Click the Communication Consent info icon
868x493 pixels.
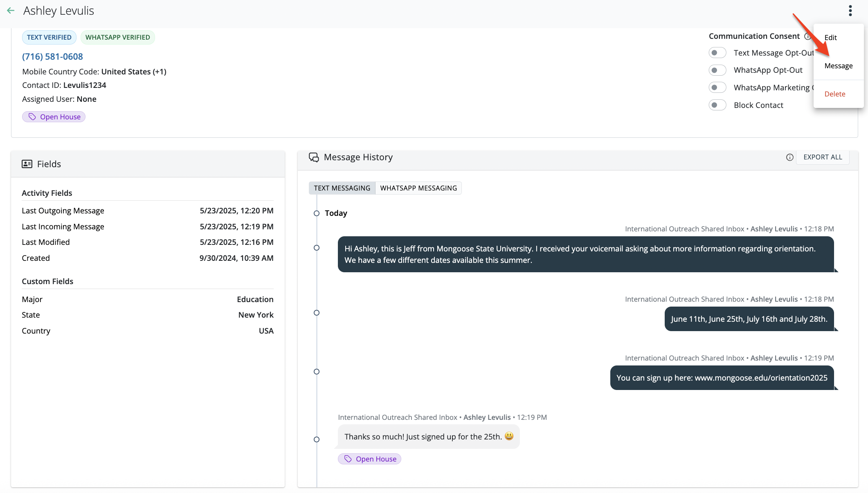807,36
